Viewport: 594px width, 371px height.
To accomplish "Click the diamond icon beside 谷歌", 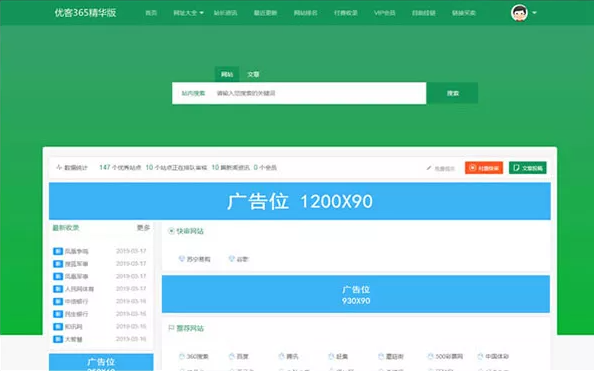I will pos(231,259).
